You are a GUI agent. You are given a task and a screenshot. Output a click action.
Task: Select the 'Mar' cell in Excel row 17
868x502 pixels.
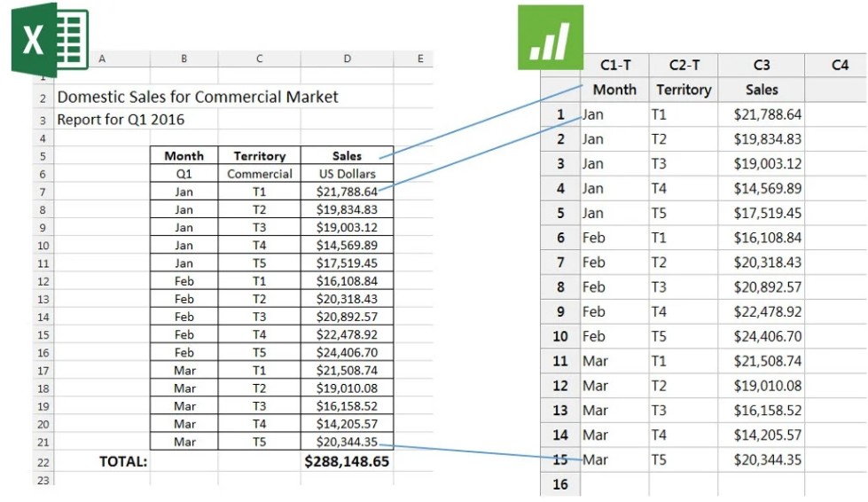click(184, 370)
